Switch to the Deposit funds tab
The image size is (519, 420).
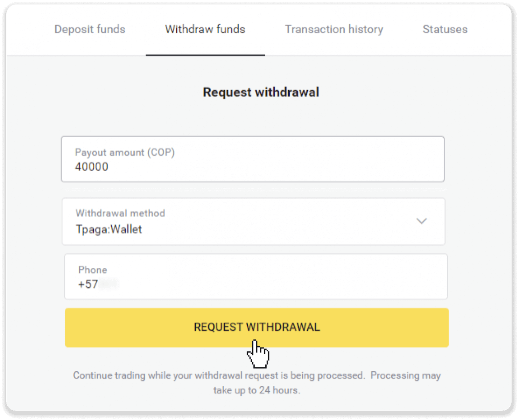(x=90, y=29)
